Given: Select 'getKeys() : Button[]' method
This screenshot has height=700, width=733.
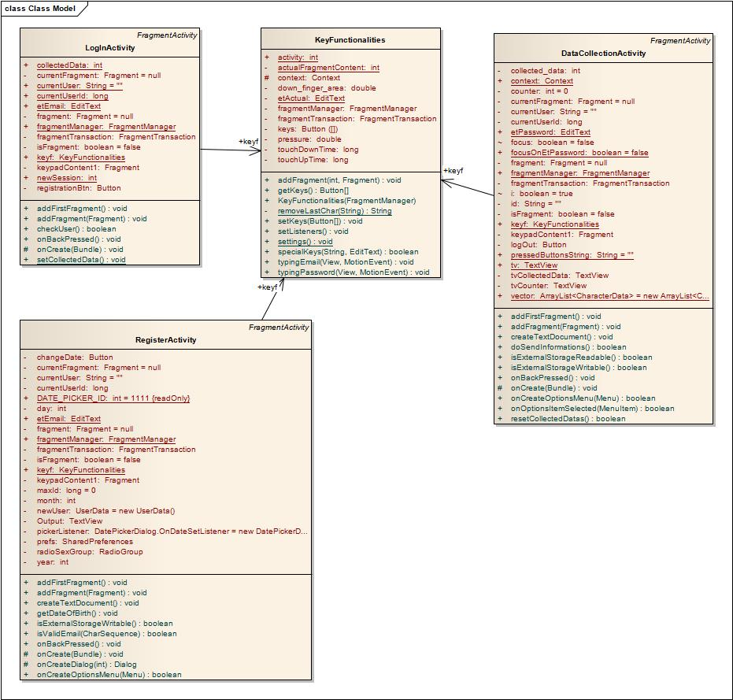Looking at the screenshot, I should (313, 191).
